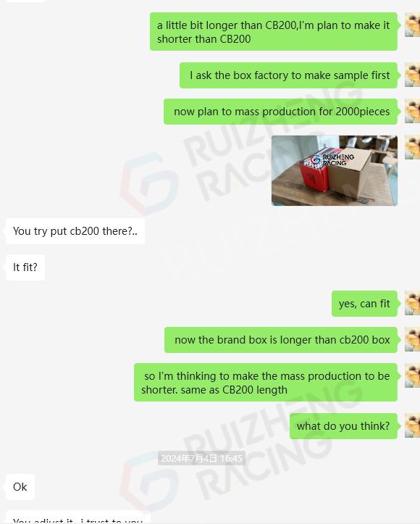Click avatar beside 'yes, can fit' message
This screenshot has height=524, width=420.
click(x=412, y=303)
